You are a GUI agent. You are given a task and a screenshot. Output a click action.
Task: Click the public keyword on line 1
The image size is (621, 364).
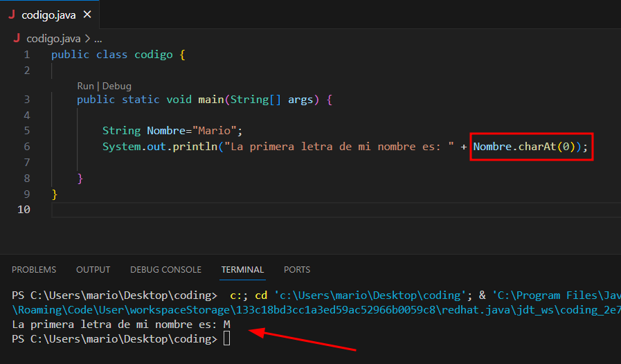[x=70, y=55]
